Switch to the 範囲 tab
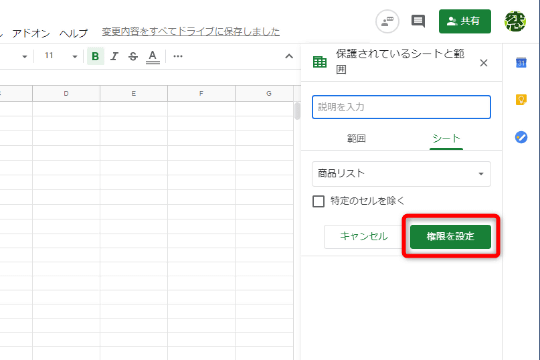Viewport: 540px width, 360px height. [356, 138]
